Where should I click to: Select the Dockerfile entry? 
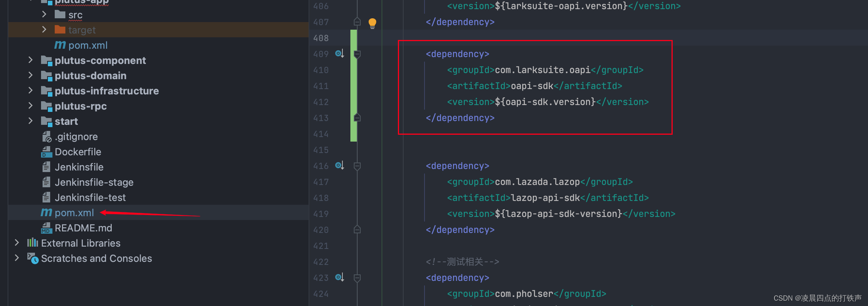click(x=158, y=151)
